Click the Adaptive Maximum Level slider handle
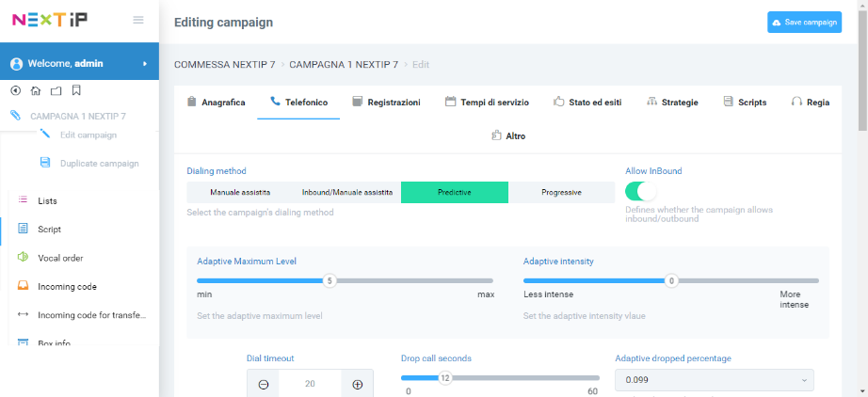The height and width of the screenshot is (397, 868). pyautogui.click(x=329, y=280)
